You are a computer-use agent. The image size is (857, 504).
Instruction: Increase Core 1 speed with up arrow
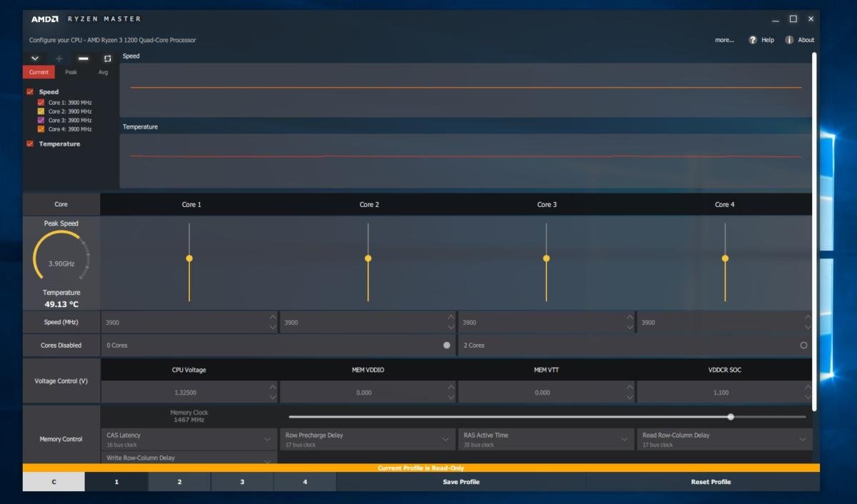pos(272,317)
